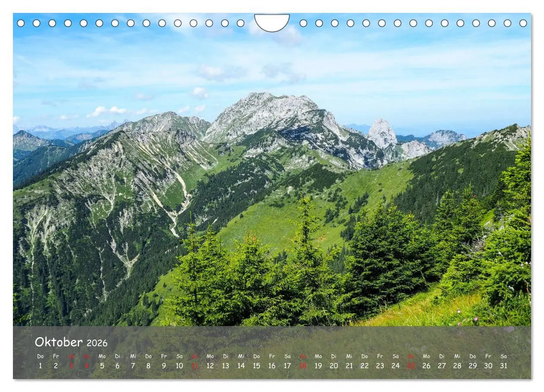Select the red Sunday date 4
Viewport: 544px width, 392px height.
coord(87,366)
